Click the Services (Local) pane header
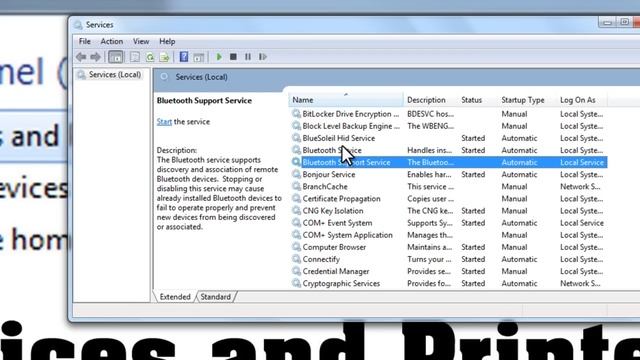The image size is (640, 360). coord(201,77)
